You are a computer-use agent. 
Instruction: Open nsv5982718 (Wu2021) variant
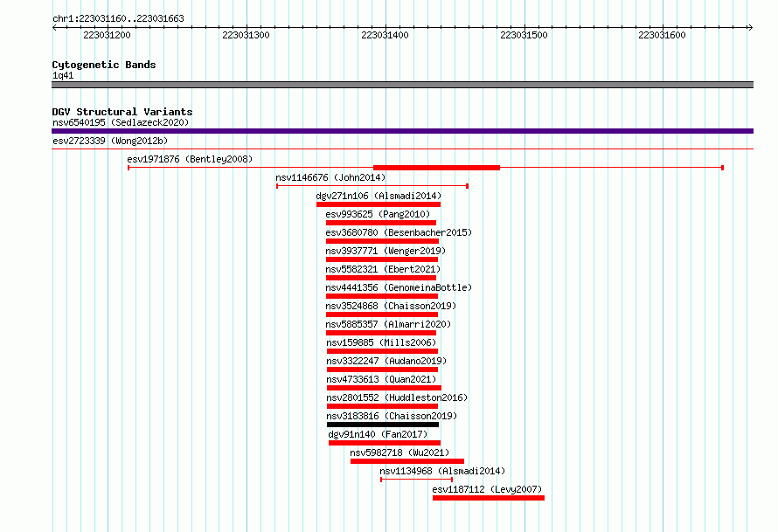pos(399,453)
